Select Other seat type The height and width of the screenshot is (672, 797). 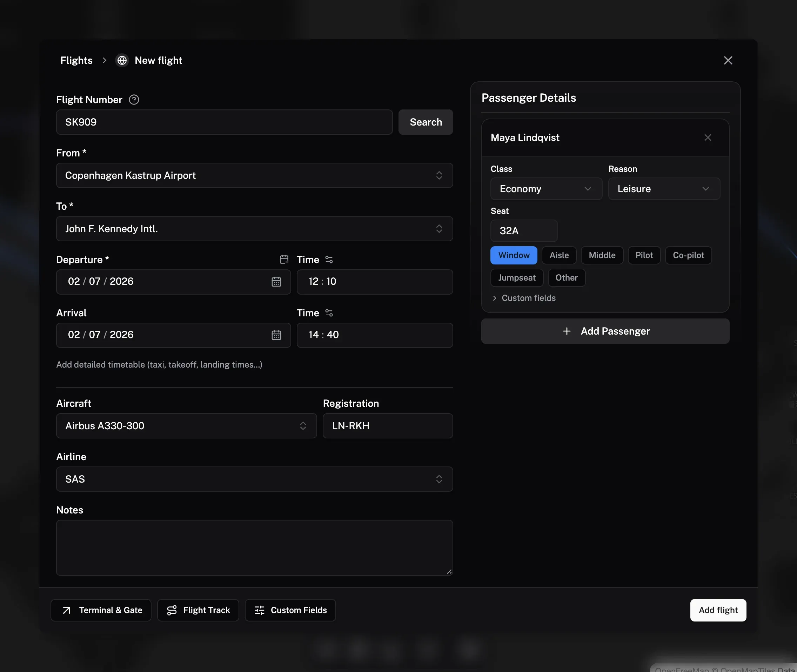click(x=567, y=278)
